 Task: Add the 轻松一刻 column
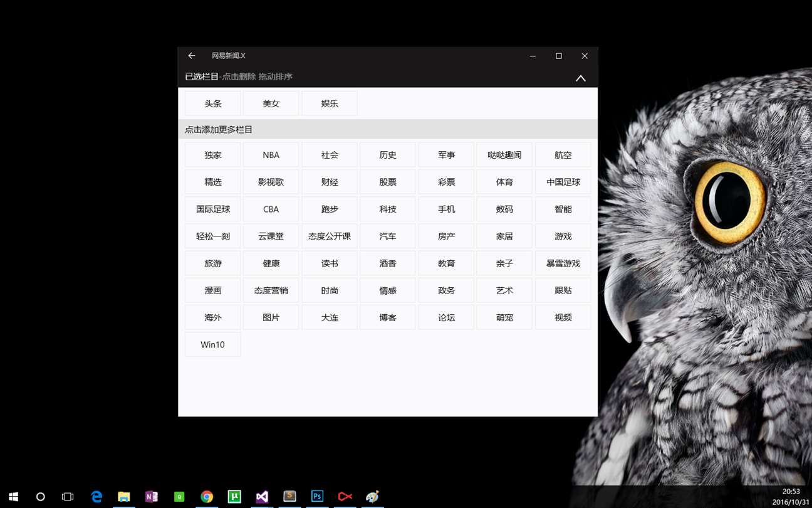[213, 236]
